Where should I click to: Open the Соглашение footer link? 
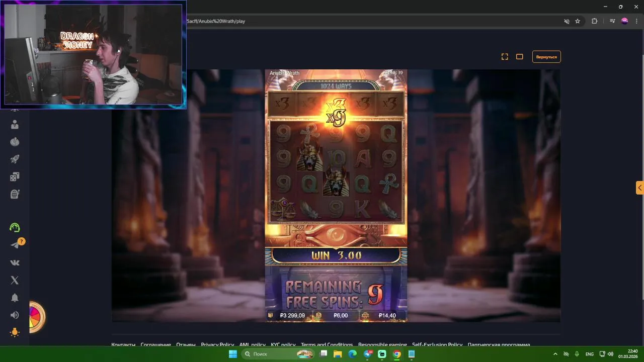[x=155, y=345]
